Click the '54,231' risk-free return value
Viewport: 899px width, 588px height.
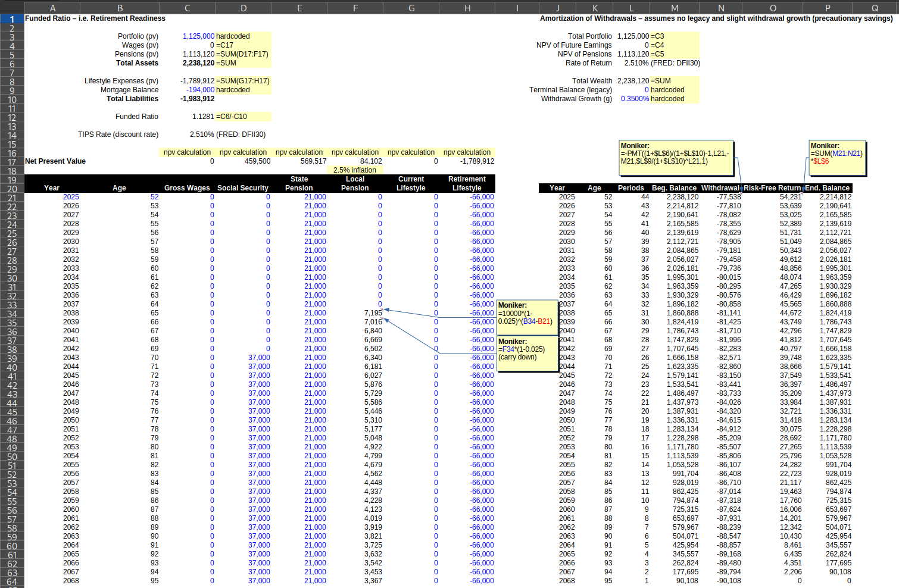click(x=791, y=197)
